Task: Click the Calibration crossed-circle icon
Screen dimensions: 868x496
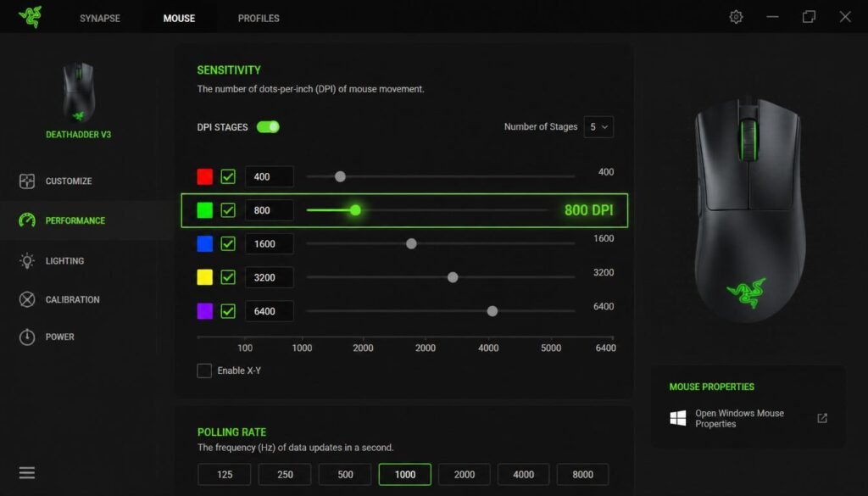Action: pos(26,299)
